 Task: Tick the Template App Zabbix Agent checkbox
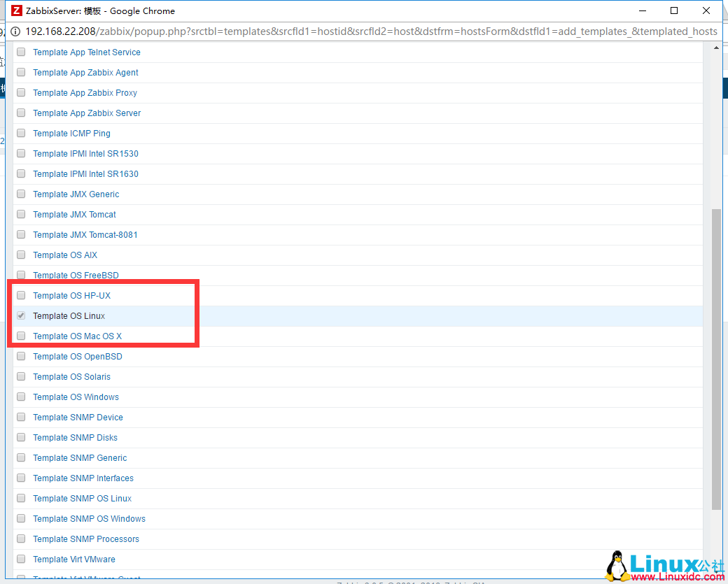[x=21, y=72]
